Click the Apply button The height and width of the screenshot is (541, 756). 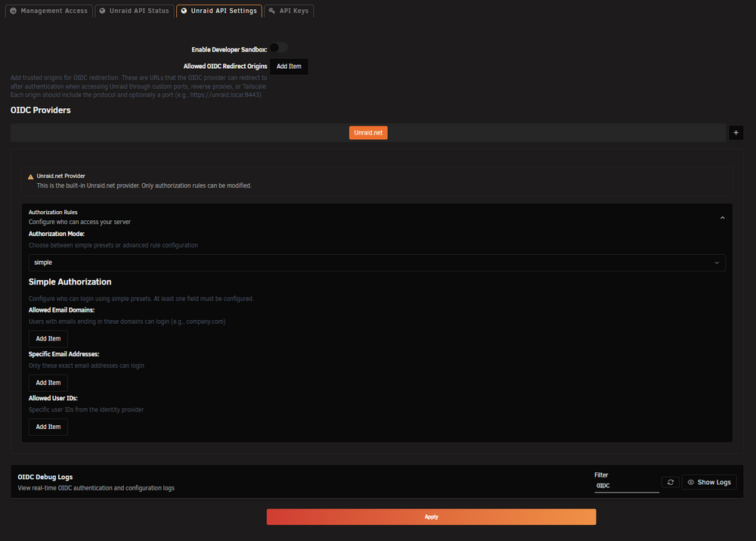(431, 517)
